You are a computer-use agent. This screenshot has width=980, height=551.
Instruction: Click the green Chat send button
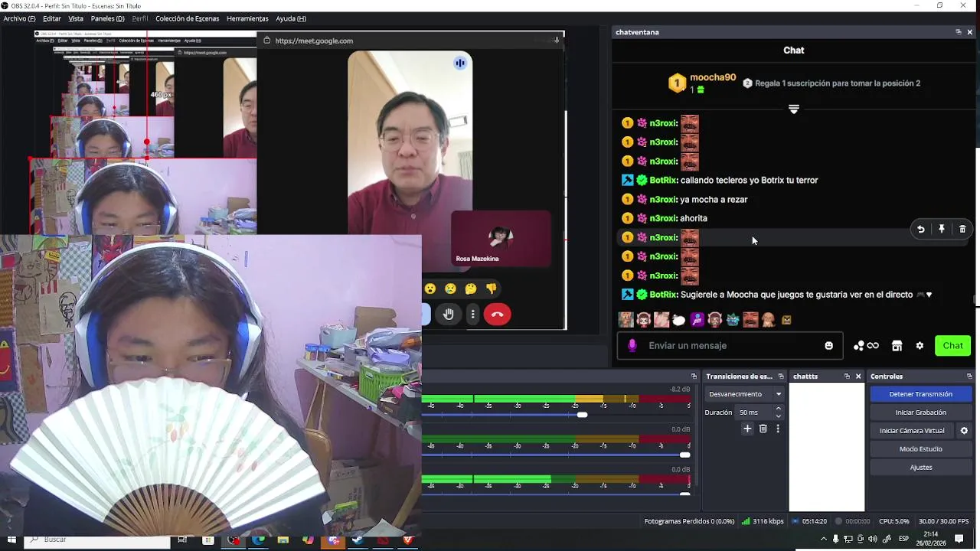click(x=952, y=346)
